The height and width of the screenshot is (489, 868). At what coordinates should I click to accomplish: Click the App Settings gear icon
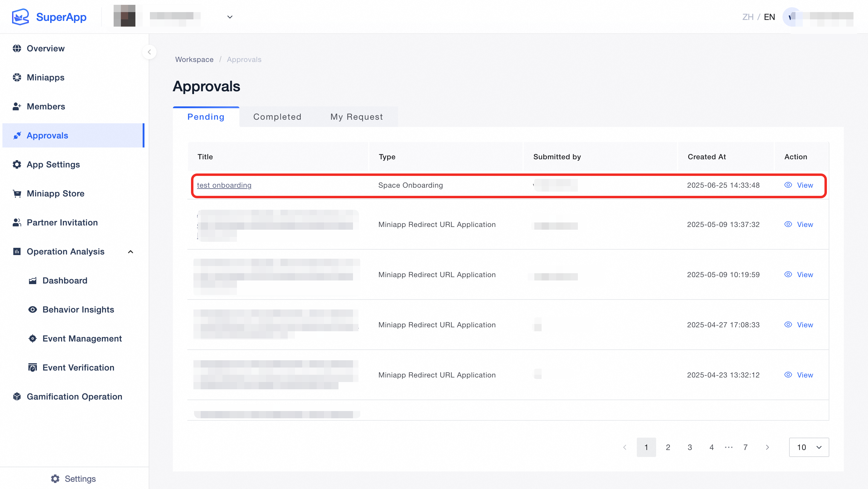[x=17, y=164]
